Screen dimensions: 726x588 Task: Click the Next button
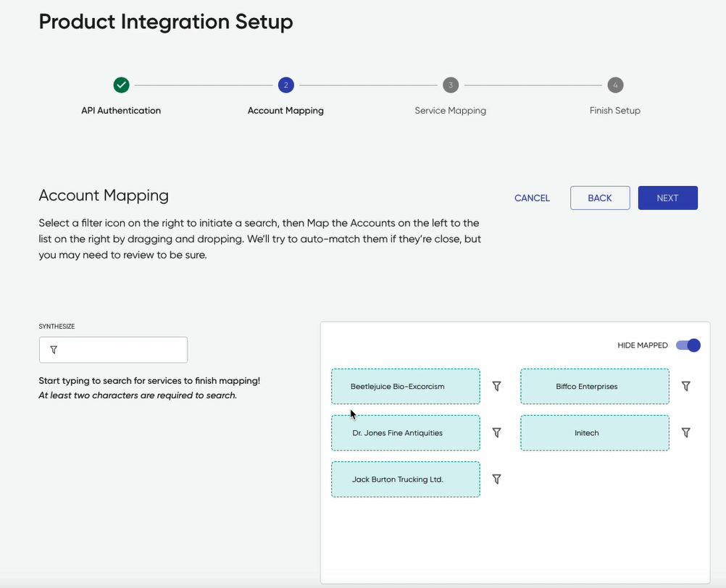click(x=667, y=197)
